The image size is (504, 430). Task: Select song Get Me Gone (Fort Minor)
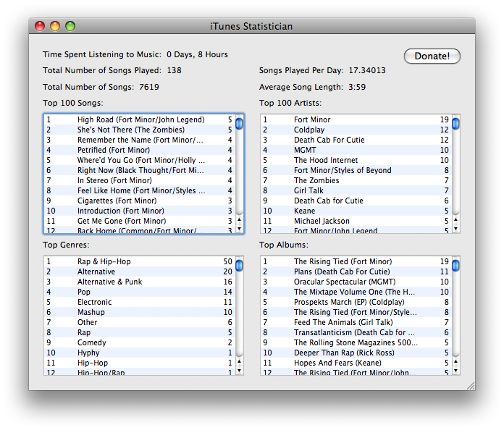(x=140, y=221)
